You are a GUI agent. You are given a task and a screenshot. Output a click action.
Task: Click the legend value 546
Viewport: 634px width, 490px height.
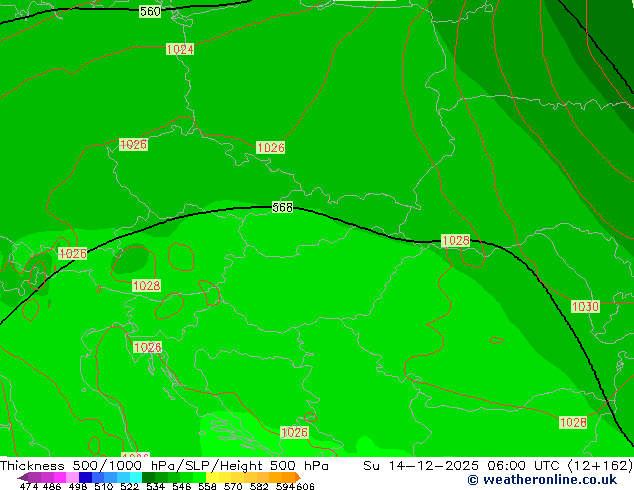[181, 486]
